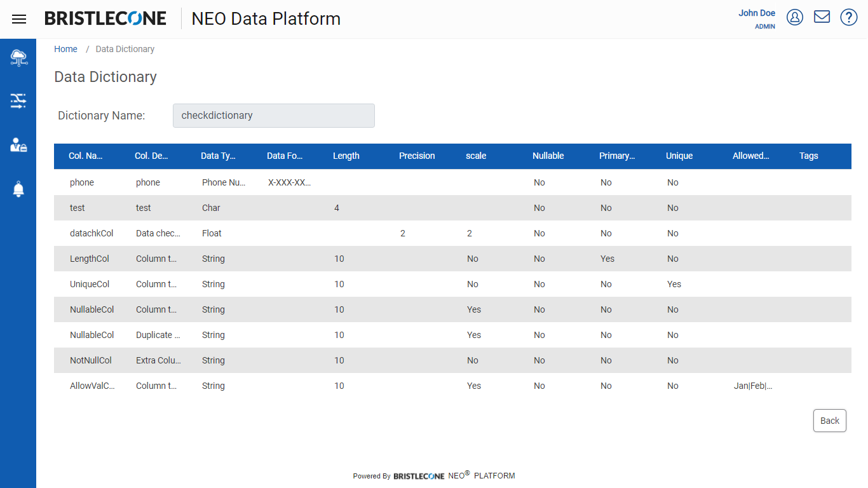The height and width of the screenshot is (488, 868).
Task: Click the Precision column header
Action: (x=417, y=156)
